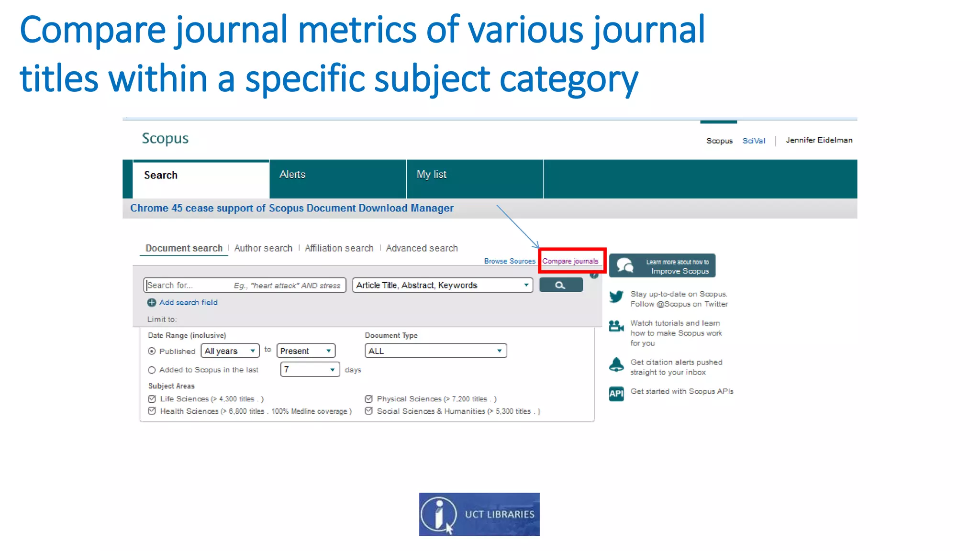The width and height of the screenshot is (980, 551).
Task: Select the Published radio button
Action: click(152, 351)
